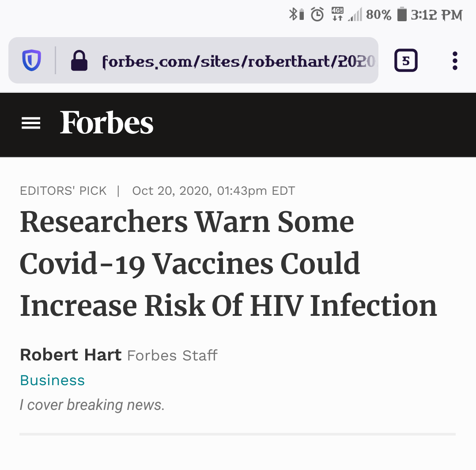The height and width of the screenshot is (470, 476).
Task: Tap the Forbes Staff label
Action: [x=172, y=356]
